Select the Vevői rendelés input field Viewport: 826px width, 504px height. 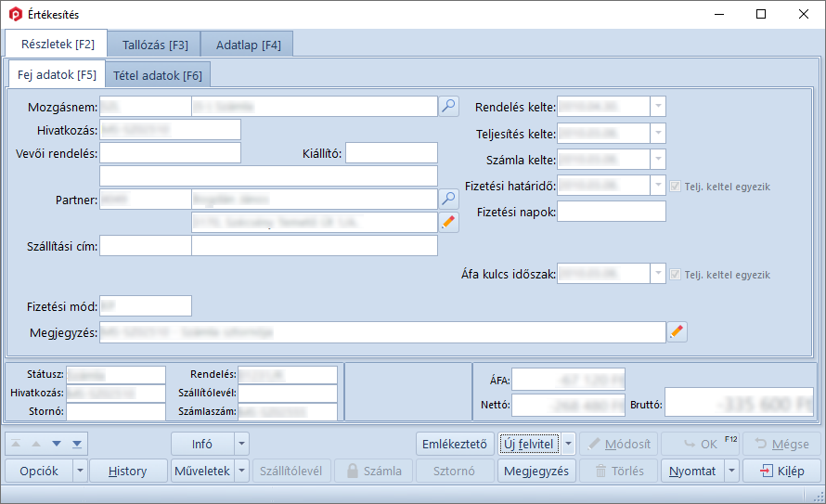coord(170,152)
